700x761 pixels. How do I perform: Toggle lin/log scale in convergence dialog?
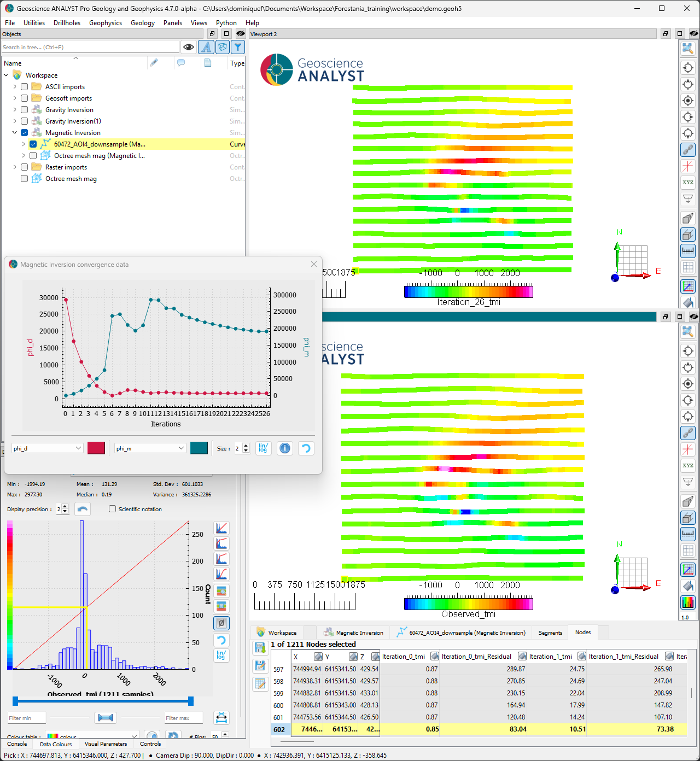pos(264,448)
